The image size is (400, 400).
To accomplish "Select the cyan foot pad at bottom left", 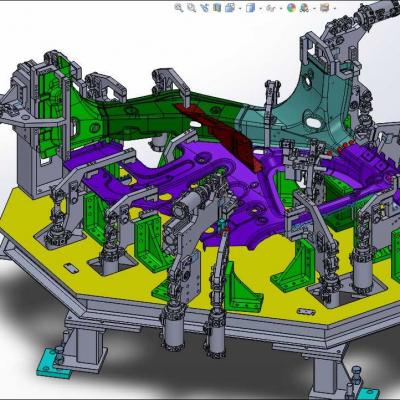I will pyautogui.click(x=53, y=362).
